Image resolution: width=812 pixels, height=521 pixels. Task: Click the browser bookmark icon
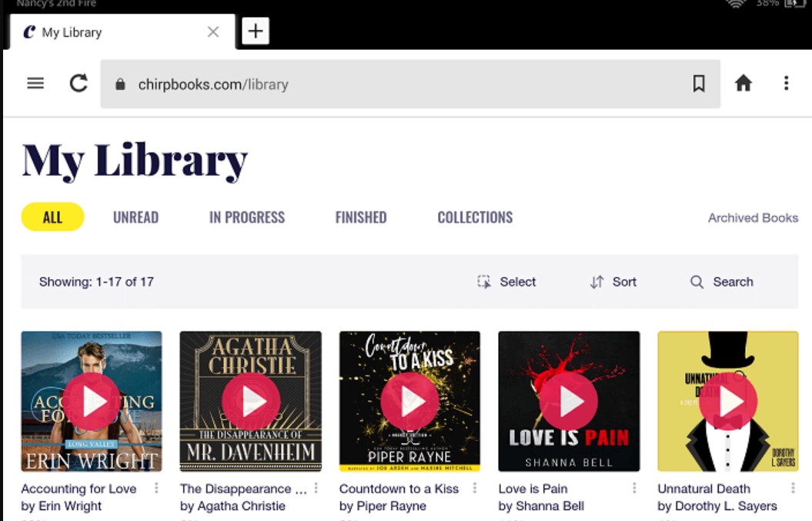[699, 83]
